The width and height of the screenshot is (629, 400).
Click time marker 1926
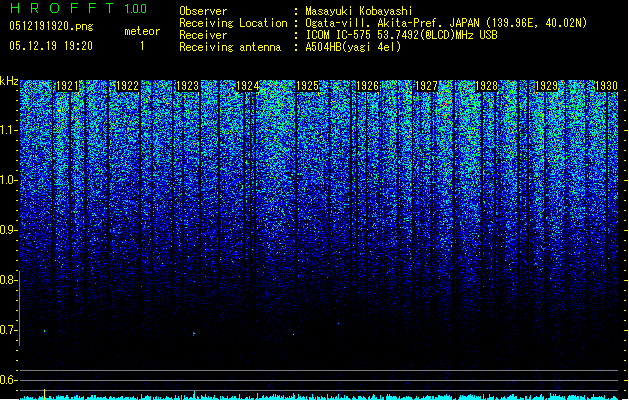pyautogui.click(x=367, y=86)
